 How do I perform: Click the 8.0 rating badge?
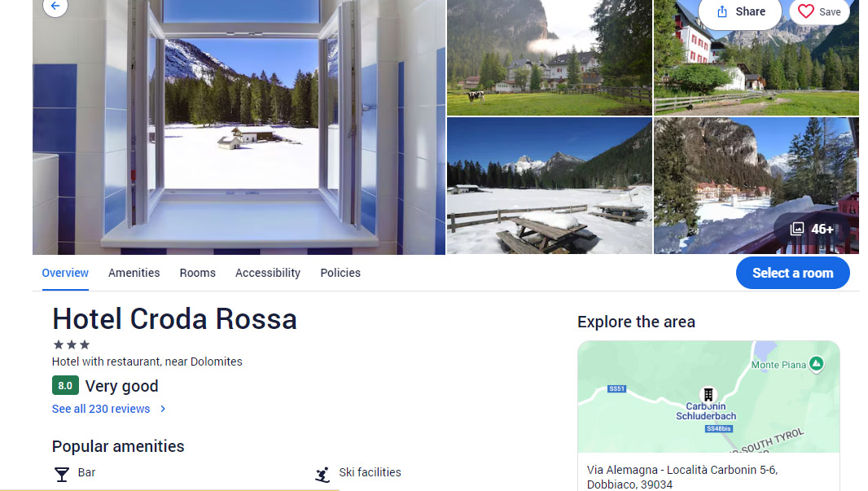click(x=65, y=385)
